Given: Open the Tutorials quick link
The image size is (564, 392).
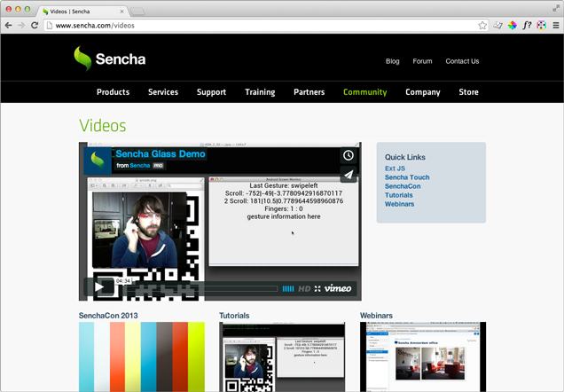Looking at the screenshot, I should 398,195.
